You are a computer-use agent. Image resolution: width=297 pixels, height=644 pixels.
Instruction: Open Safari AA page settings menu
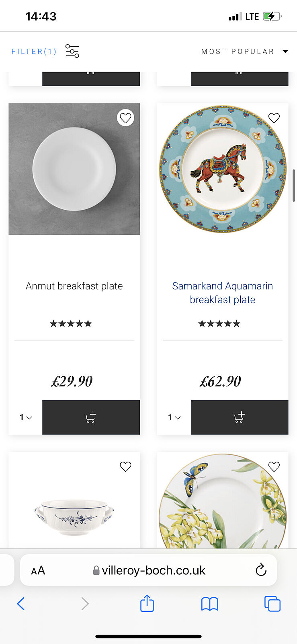click(38, 570)
